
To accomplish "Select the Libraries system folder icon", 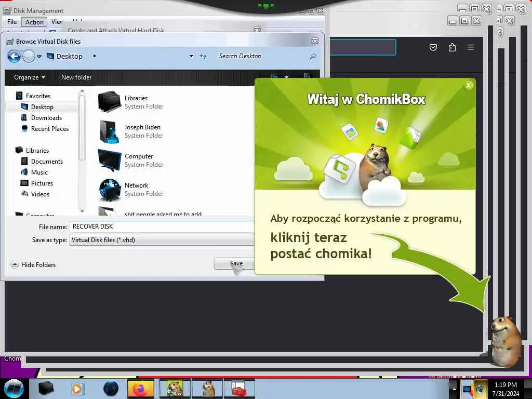I will (109, 101).
